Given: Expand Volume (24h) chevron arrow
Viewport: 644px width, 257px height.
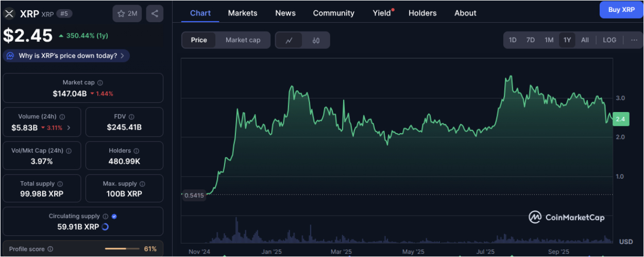Looking at the screenshot, I should point(69,127).
